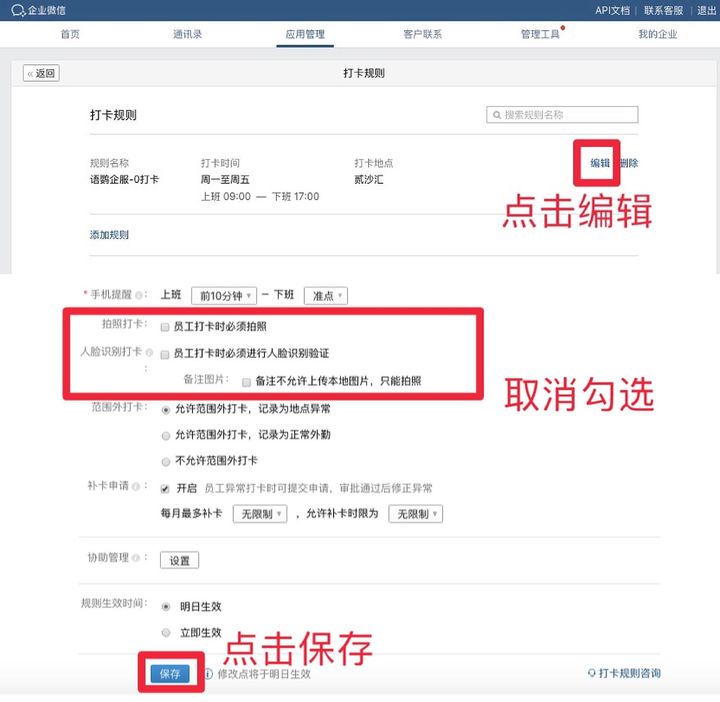The image size is (720, 702).
Task: Click the blue 保存 button
Action: point(170,674)
